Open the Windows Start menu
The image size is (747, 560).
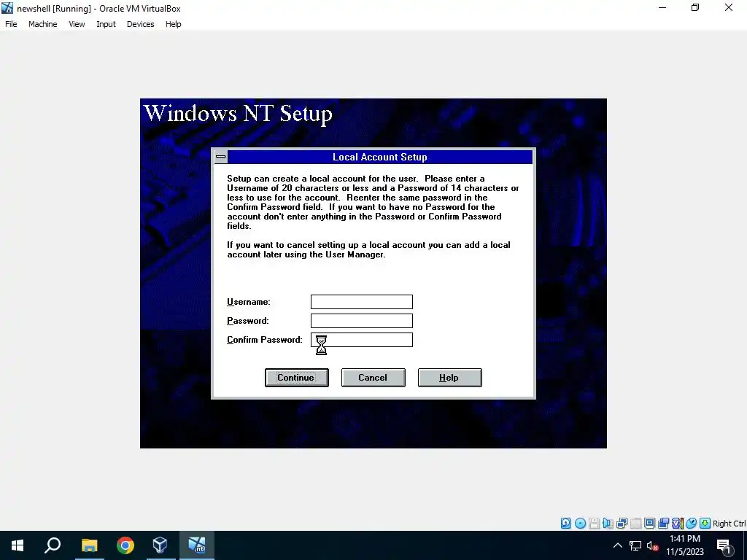(x=18, y=545)
